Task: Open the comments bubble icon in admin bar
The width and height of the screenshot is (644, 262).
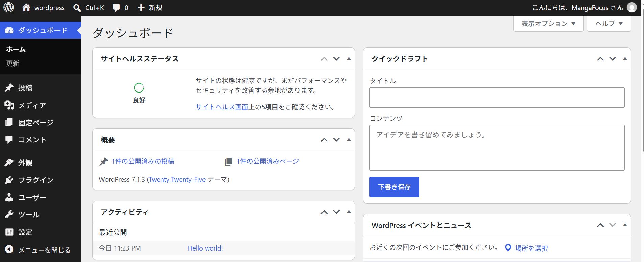Action: click(116, 8)
